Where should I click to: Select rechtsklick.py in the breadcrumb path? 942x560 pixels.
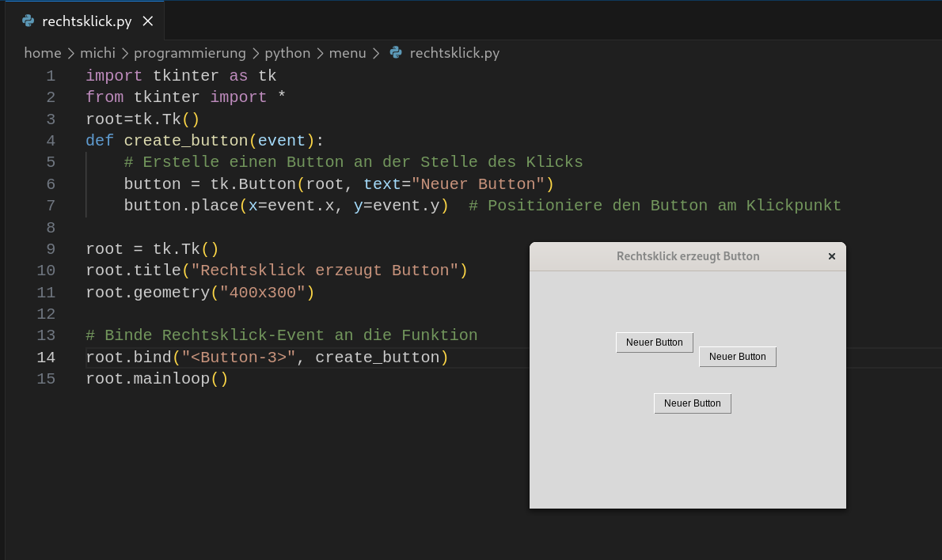(x=454, y=53)
